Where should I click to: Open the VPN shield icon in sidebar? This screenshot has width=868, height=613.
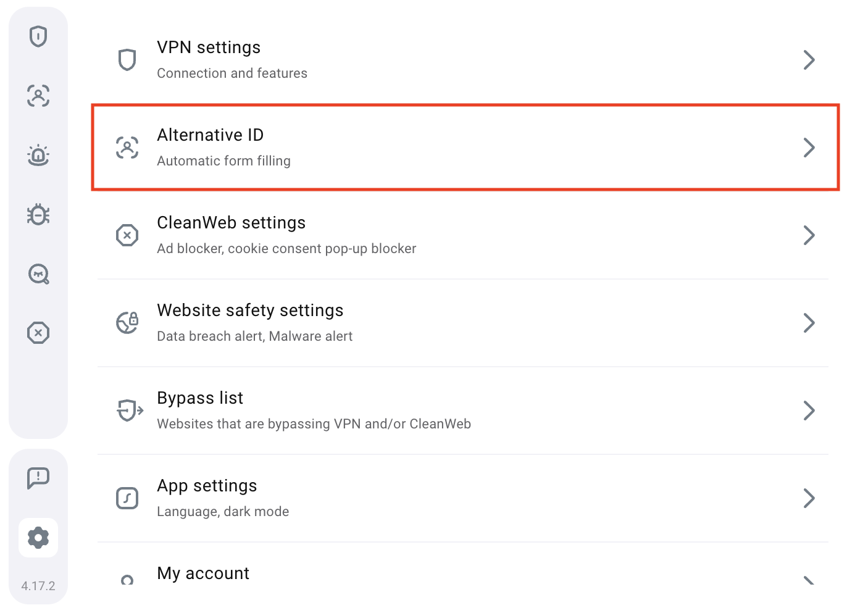click(38, 36)
